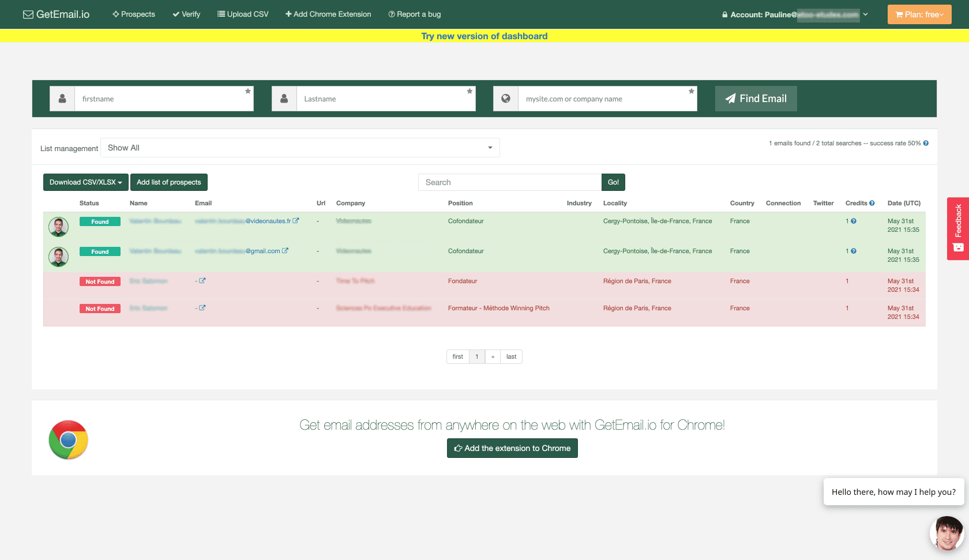The height and width of the screenshot is (560, 969).
Task: Open external link icon next to videonautes.fr email
Action: pyautogui.click(x=296, y=220)
